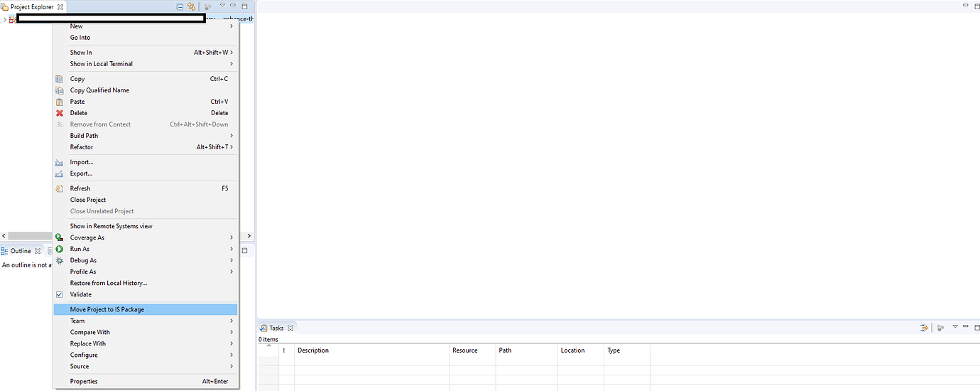Maximize the Tasks view
Screen dimensions: 980x391
point(976,326)
